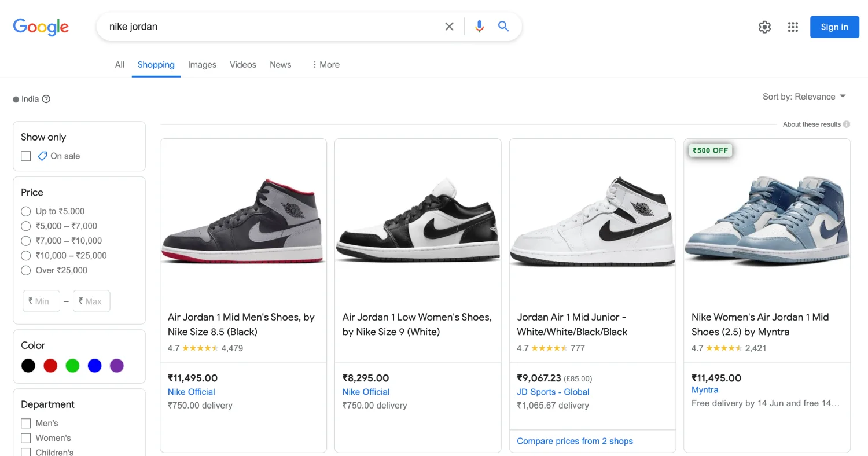Image resolution: width=868 pixels, height=456 pixels.
Task: Open the Sort by Relevance dropdown
Action: point(804,97)
